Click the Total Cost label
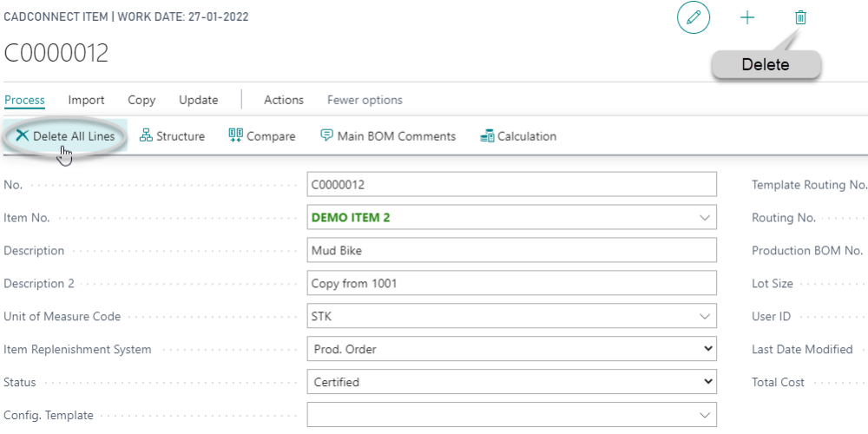 (x=778, y=382)
